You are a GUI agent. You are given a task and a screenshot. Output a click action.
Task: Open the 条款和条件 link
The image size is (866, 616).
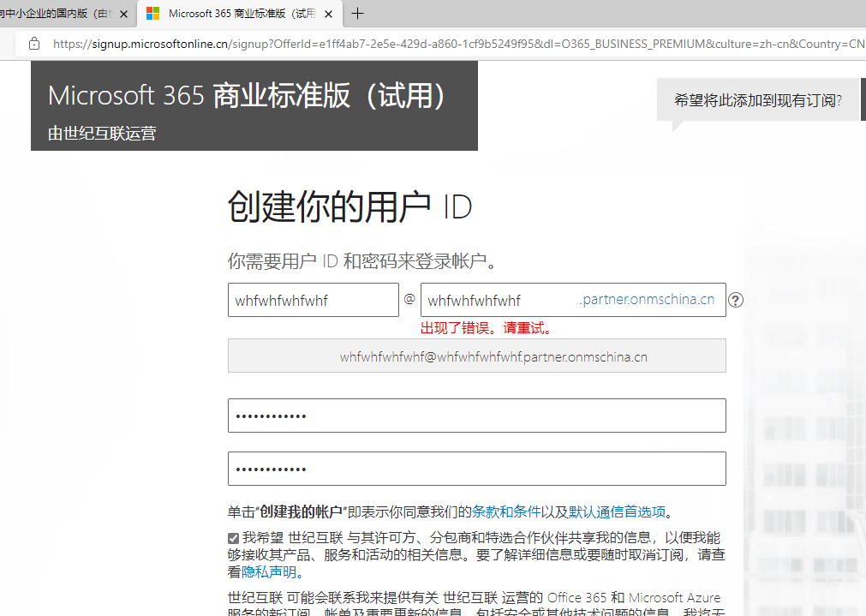click(506, 512)
